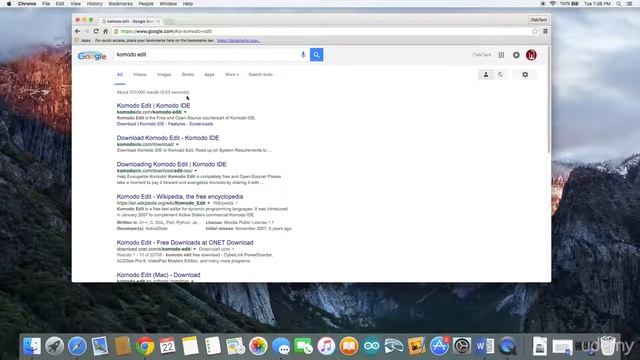Open Launchpad in the Dock
640x360 pixels.
55,346
